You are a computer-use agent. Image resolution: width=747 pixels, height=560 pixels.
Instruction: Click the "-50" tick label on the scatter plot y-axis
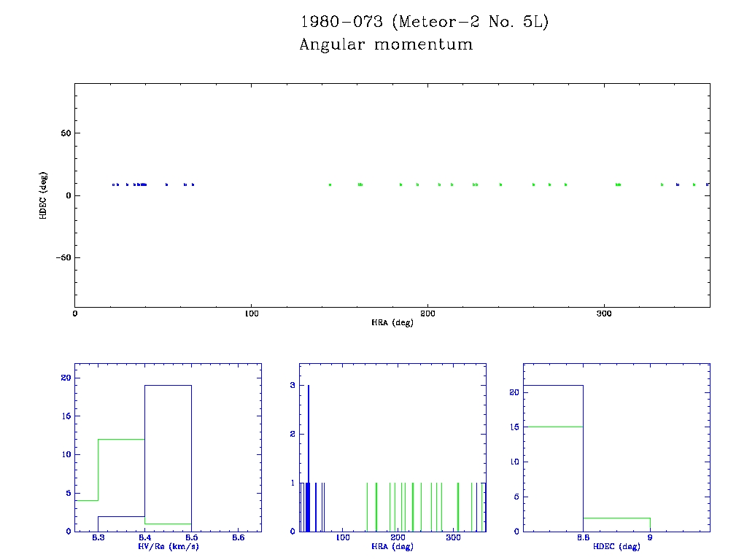coord(61,257)
